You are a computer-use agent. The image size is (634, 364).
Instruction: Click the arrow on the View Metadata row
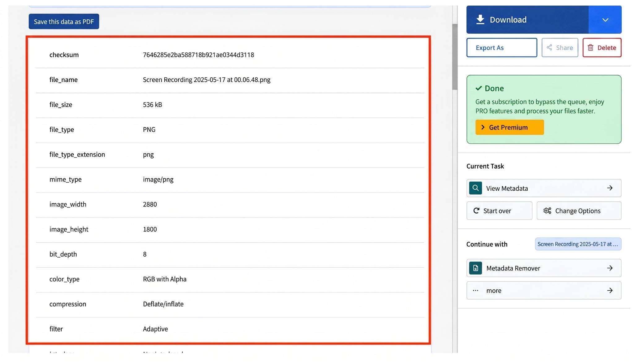click(x=610, y=188)
